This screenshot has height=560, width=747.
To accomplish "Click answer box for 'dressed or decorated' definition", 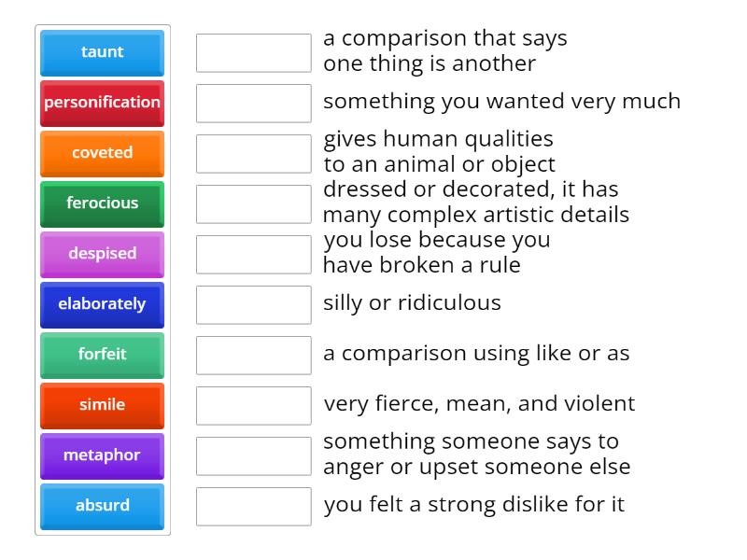I will point(254,204).
